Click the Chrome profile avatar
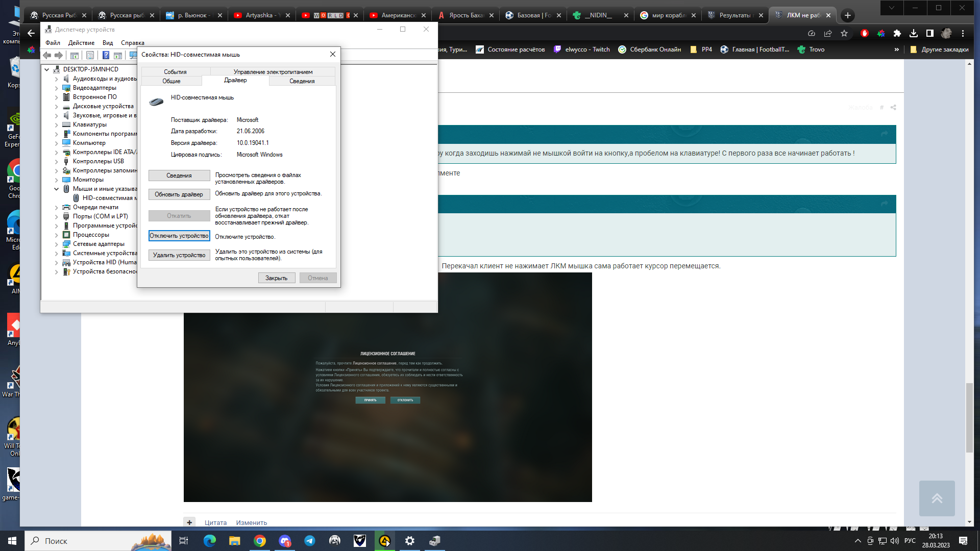 pyautogui.click(x=946, y=33)
